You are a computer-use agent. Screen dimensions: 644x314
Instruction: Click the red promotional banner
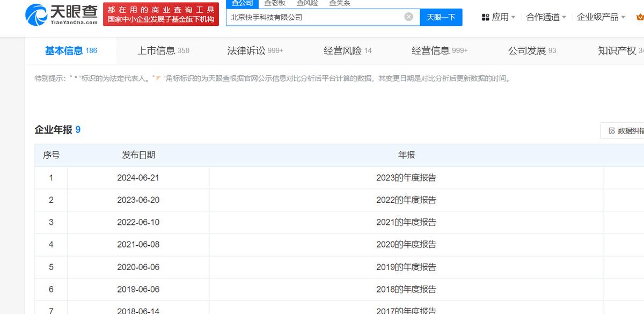point(161,14)
